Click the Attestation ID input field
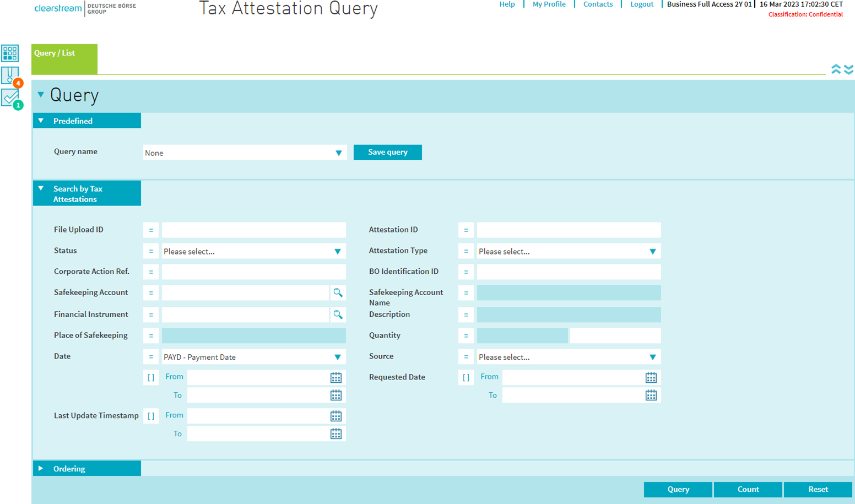 (569, 230)
